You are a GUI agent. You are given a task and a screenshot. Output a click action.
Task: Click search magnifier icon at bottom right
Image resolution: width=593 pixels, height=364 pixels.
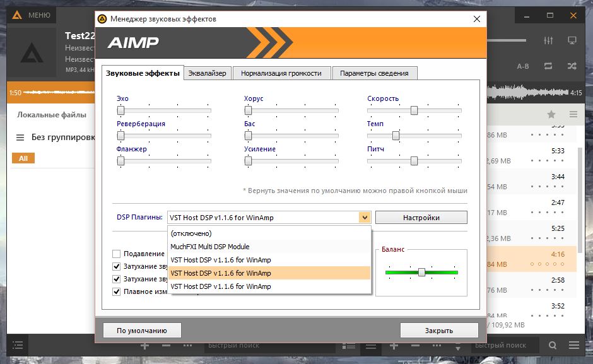(x=553, y=345)
